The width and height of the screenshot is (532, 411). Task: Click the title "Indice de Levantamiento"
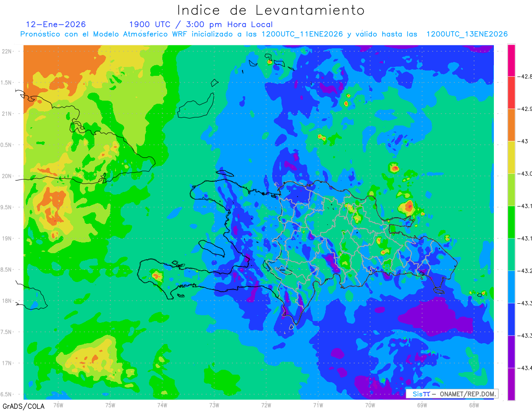271,10
